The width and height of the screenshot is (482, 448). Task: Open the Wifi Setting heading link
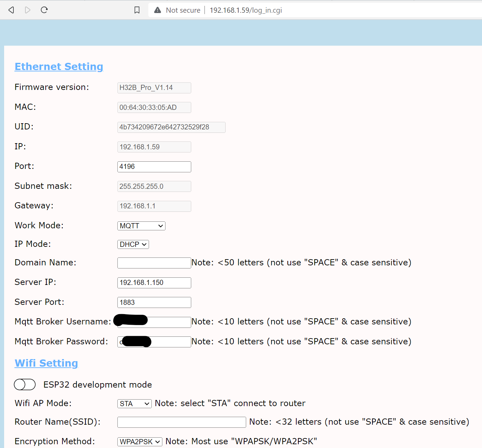point(46,363)
